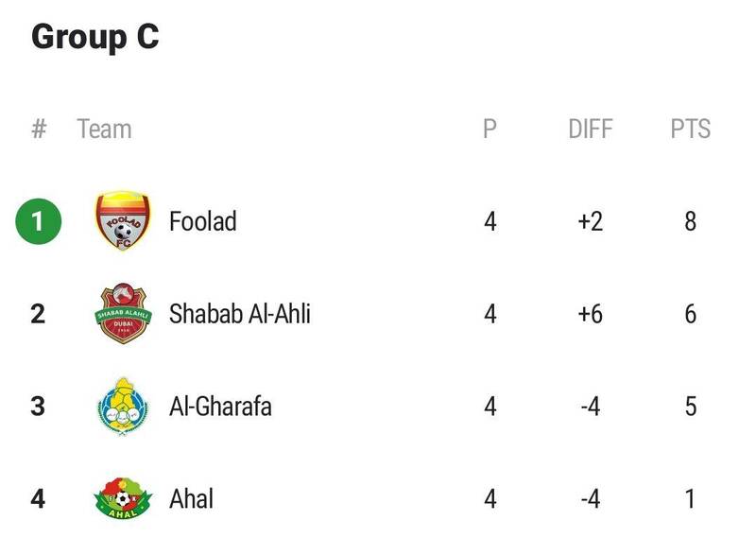Click the Foolad FC club crest
The height and width of the screenshot is (555, 756).
click(123, 221)
